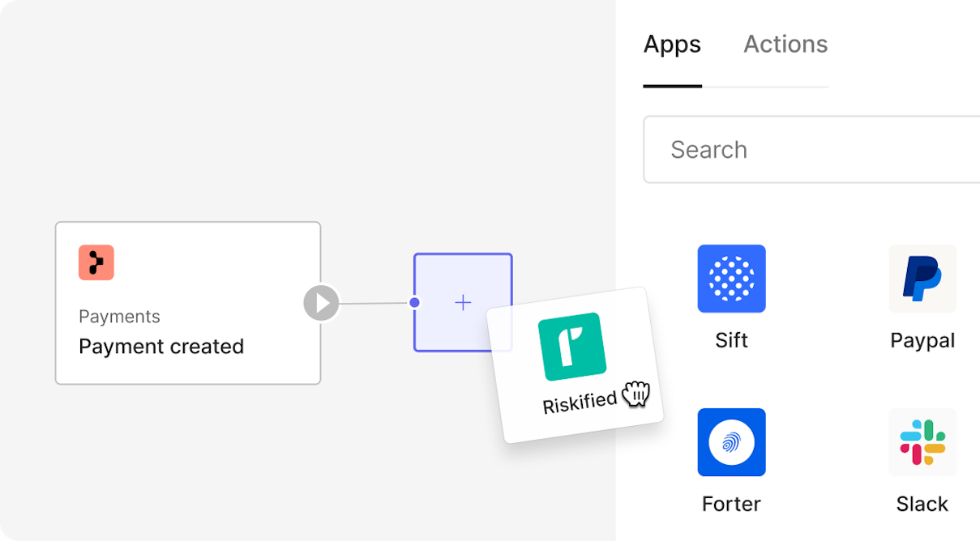Click the "Forter" label

pyautogui.click(x=731, y=504)
